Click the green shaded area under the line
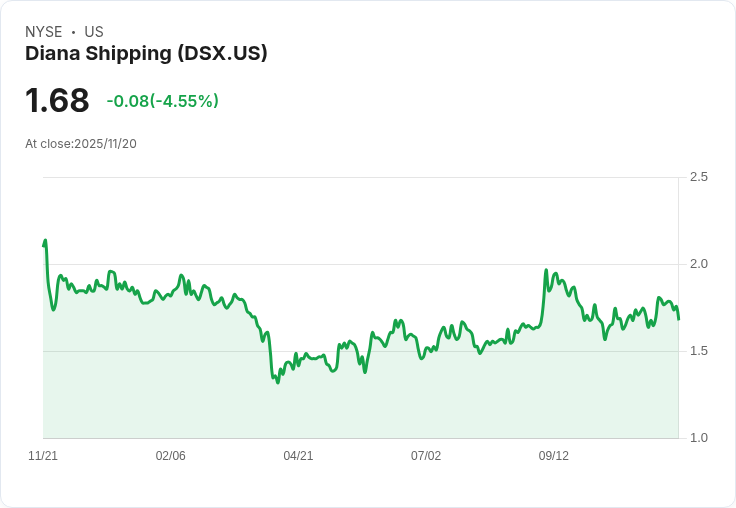736x508 pixels. [400, 400]
